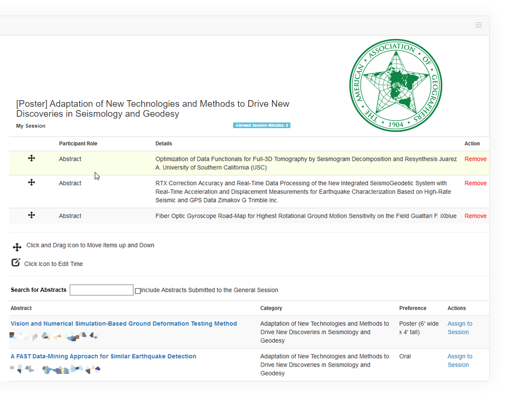Click the Search for Abstracts input field

click(x=102, y=290)
